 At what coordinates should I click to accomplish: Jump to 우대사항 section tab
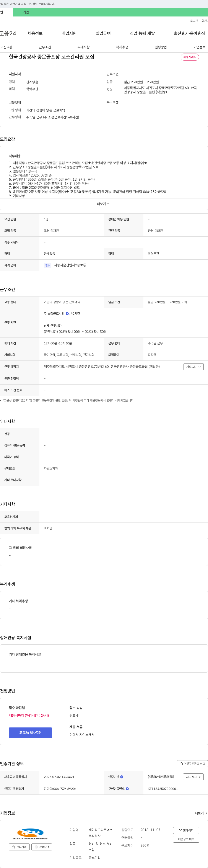click(83, 47)
